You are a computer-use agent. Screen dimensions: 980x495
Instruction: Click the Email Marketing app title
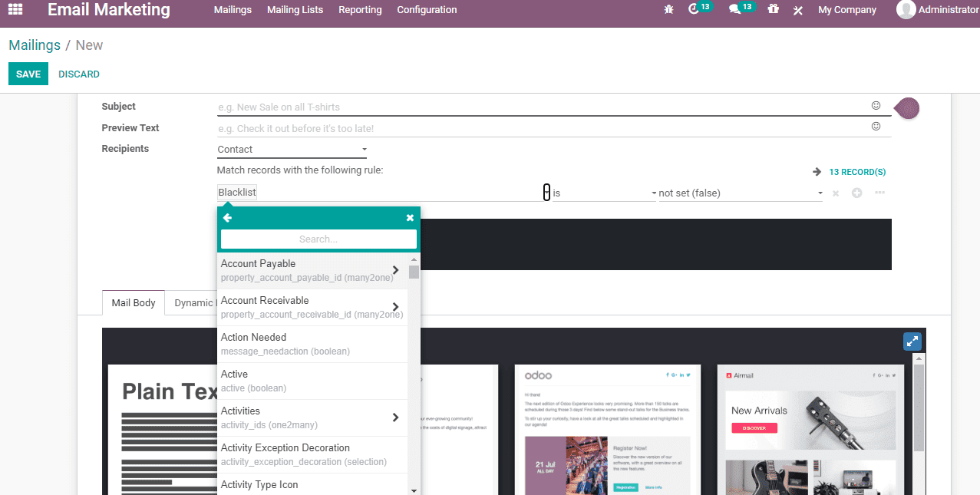click(109, 10)
